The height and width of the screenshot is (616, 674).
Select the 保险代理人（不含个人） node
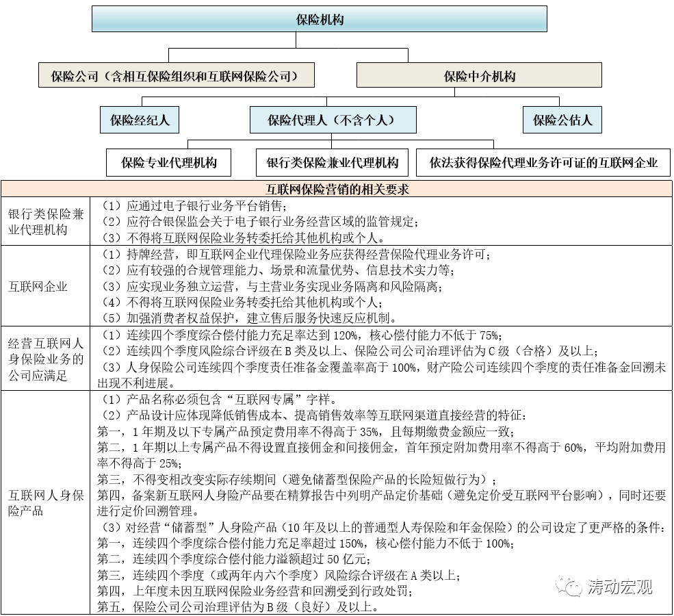pos(332,120)
